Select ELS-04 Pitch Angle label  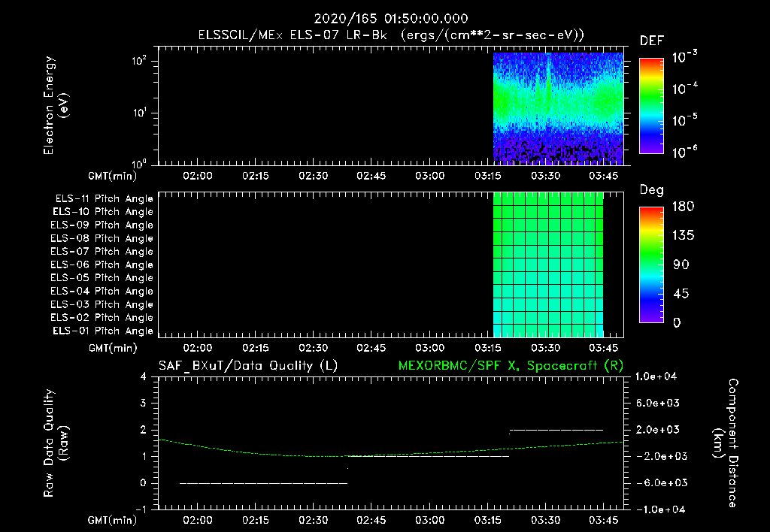pos(102,292)
